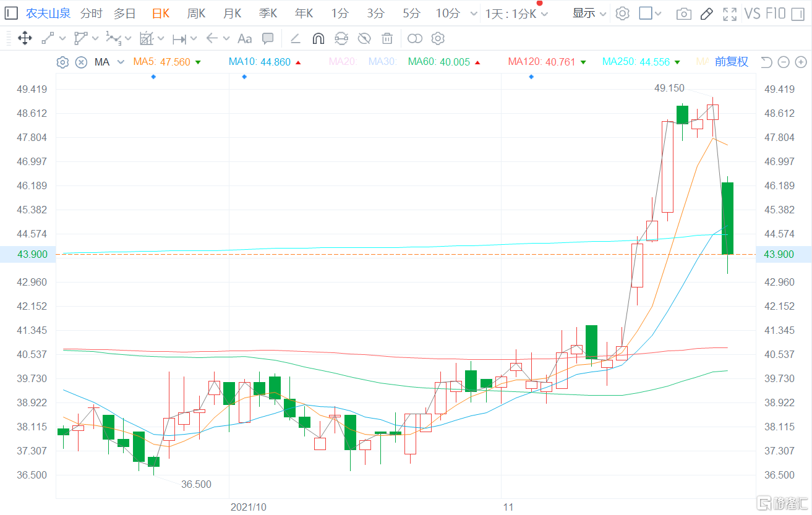
Task: Enter fullscreen chart mode
Action: tap(730, 14)
